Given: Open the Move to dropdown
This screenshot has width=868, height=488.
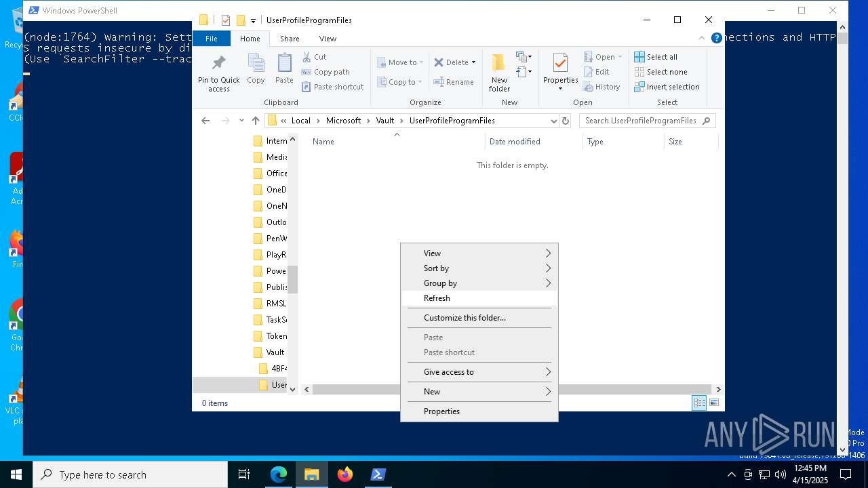Looking at the screenshot, I should pos(400,62).
